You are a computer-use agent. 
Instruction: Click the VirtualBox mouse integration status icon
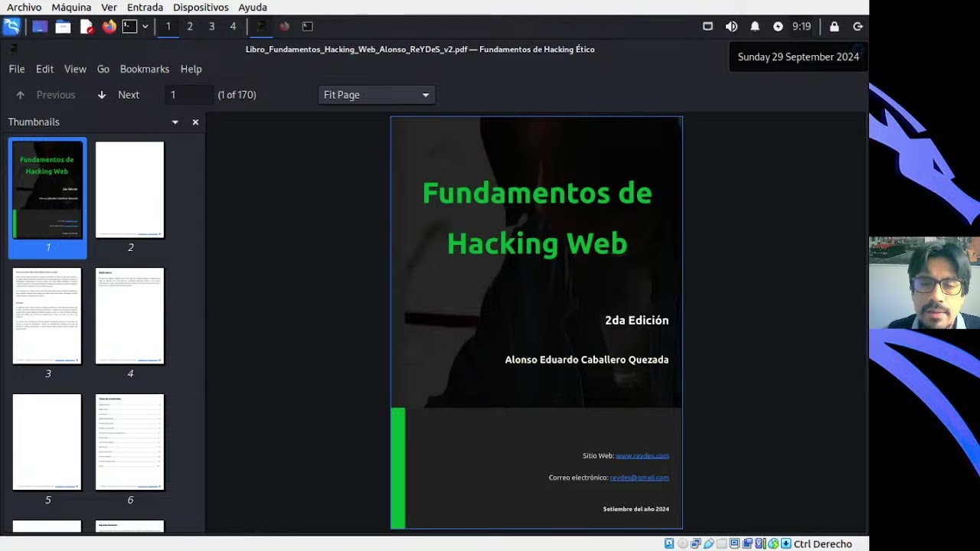click(773, 543)
